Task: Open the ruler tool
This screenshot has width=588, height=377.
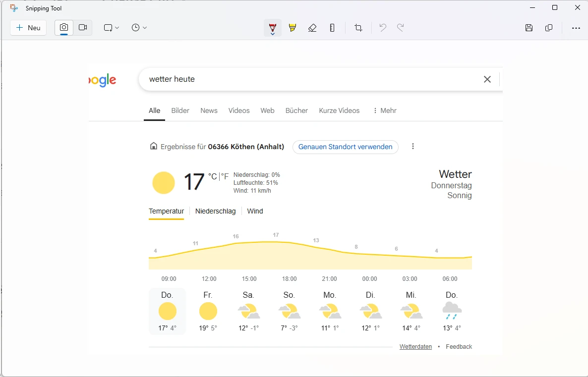Action: click(x=332, y=28)
